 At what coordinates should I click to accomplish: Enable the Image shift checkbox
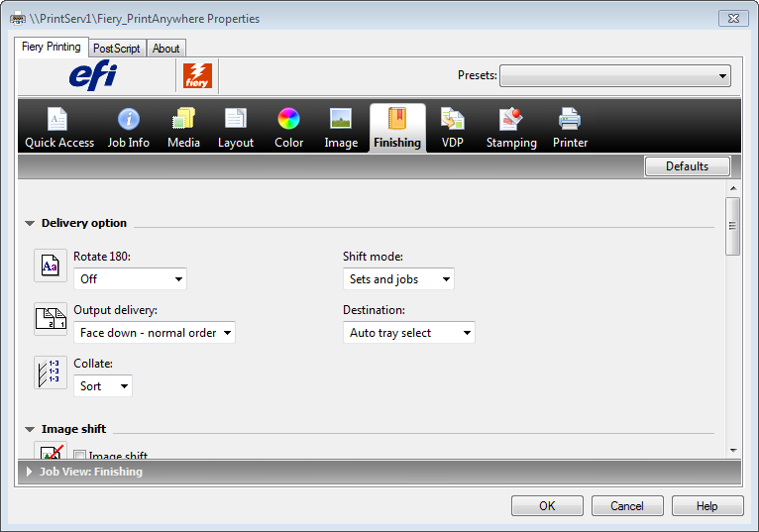80,457
